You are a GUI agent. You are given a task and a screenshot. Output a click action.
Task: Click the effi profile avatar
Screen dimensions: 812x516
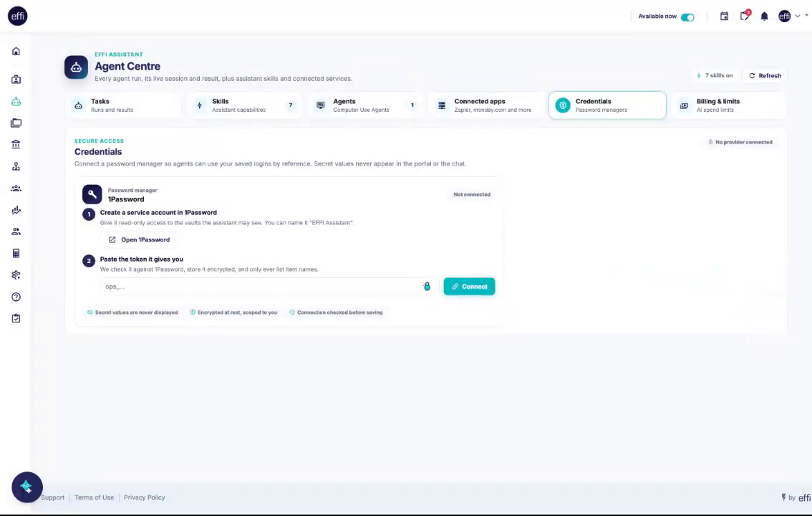click(785, 16)
